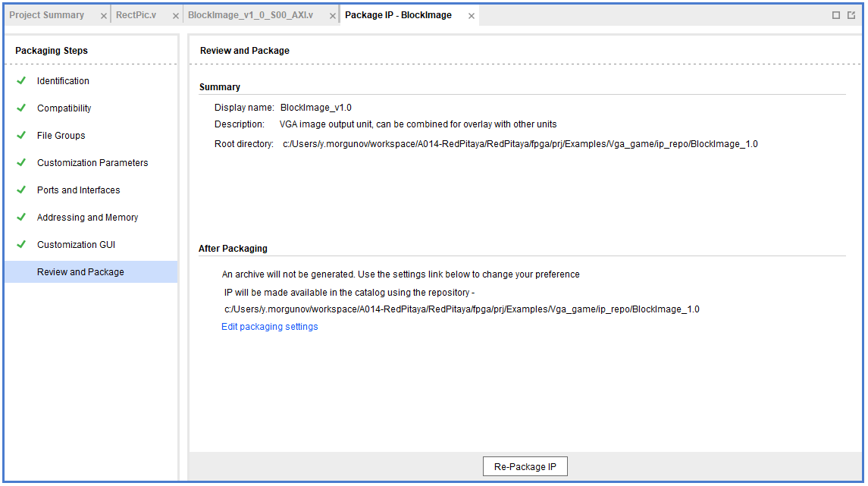The width and height of the screenshot is (868, 486).
Task: Open the Identification packaging step
Action: (x=63, y=81)
